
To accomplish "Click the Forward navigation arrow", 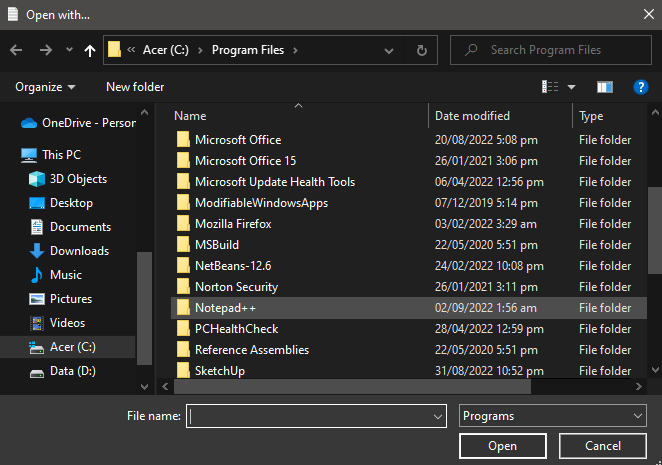I will [x=46, y=50].
